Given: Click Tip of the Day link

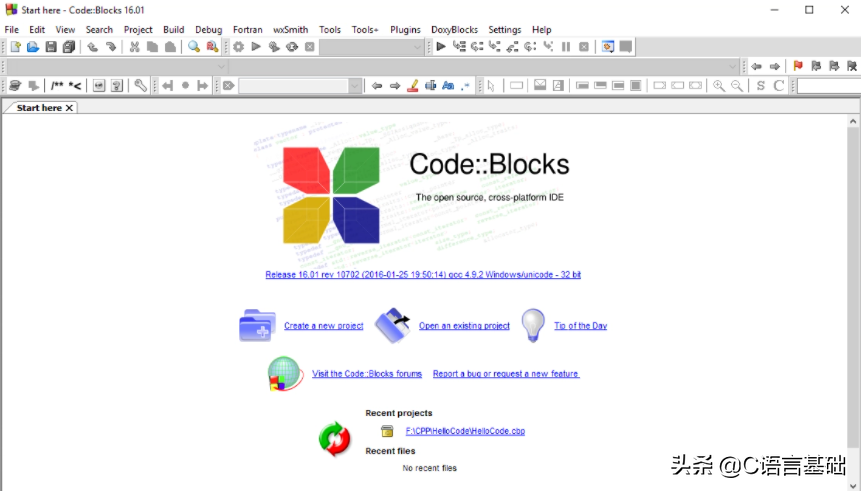Looking at the screenshot, I should [x=580, y=326].
